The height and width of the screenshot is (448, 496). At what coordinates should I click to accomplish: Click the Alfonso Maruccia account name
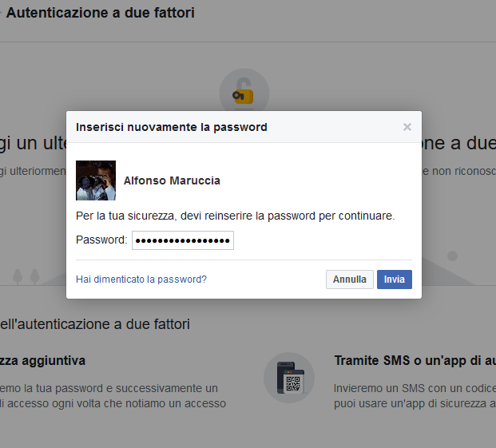pyautogui.click(x=172, y=181)
